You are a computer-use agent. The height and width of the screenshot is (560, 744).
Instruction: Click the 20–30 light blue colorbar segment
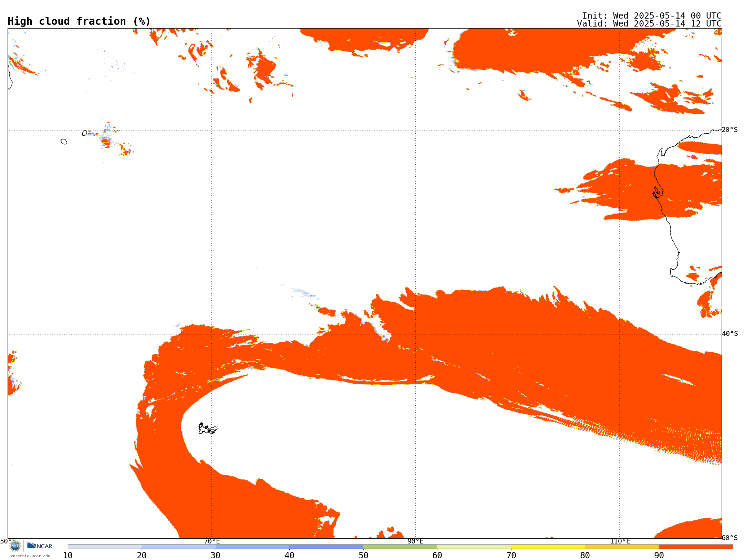178,547
